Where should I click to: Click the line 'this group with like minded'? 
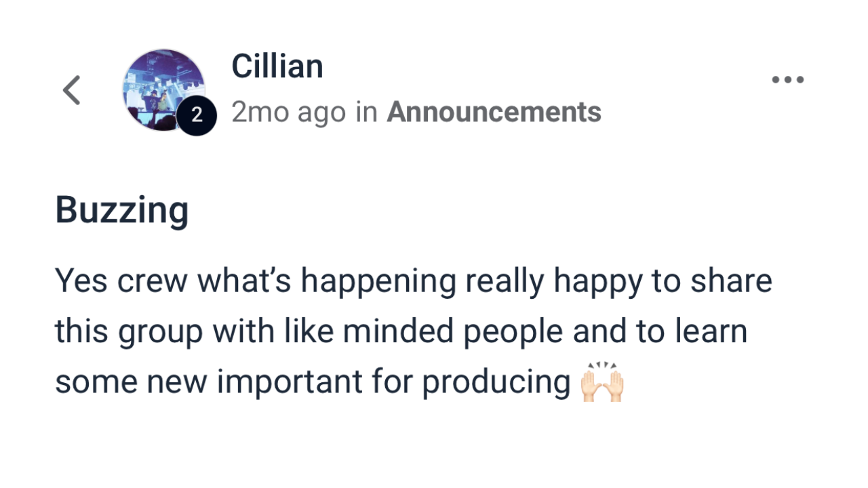coord(401,332)
